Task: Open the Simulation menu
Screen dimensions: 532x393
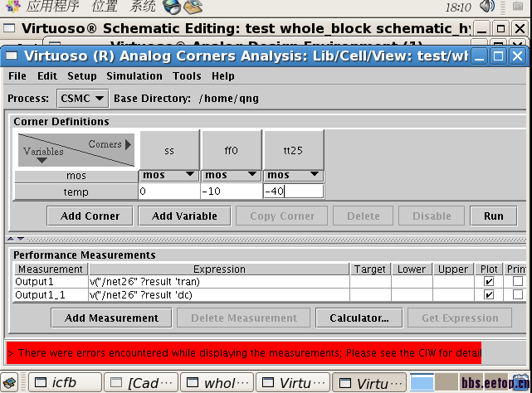Action: tap(134, 76)
